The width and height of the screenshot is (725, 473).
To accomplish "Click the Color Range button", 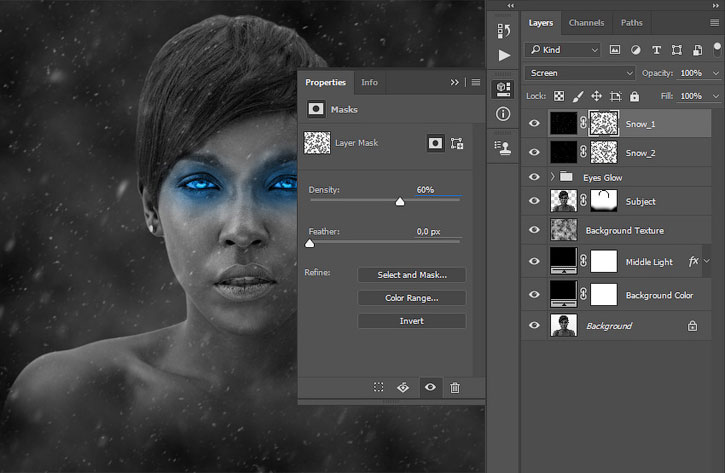I will pos(412,298).
